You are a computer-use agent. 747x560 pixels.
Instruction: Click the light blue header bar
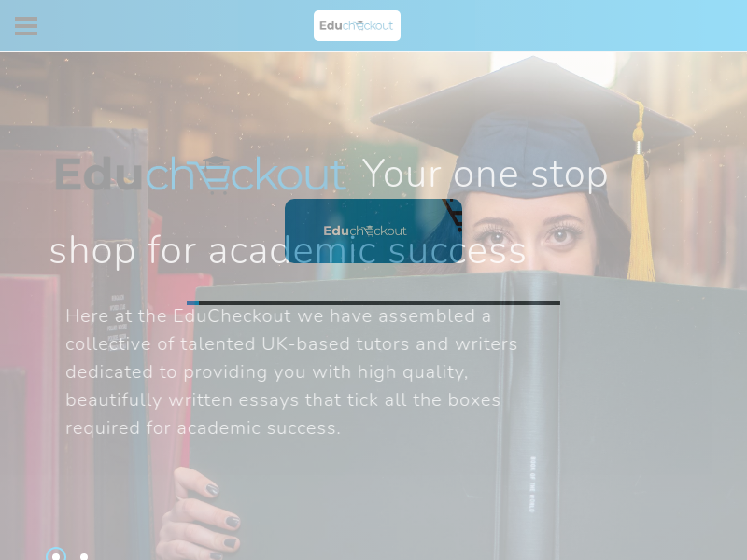pos(373,26)
